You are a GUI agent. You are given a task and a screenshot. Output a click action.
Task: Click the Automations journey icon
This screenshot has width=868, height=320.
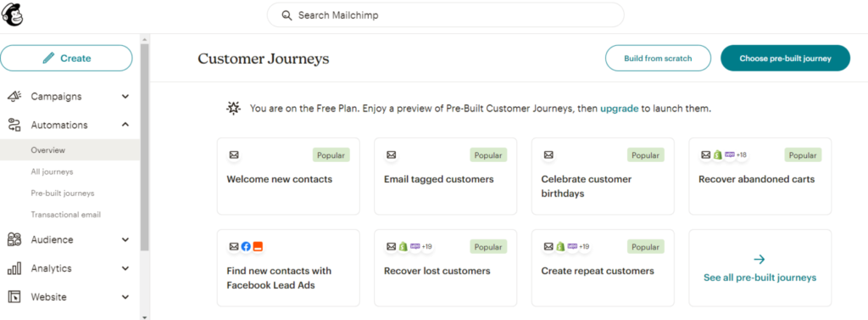pos(14,125)
